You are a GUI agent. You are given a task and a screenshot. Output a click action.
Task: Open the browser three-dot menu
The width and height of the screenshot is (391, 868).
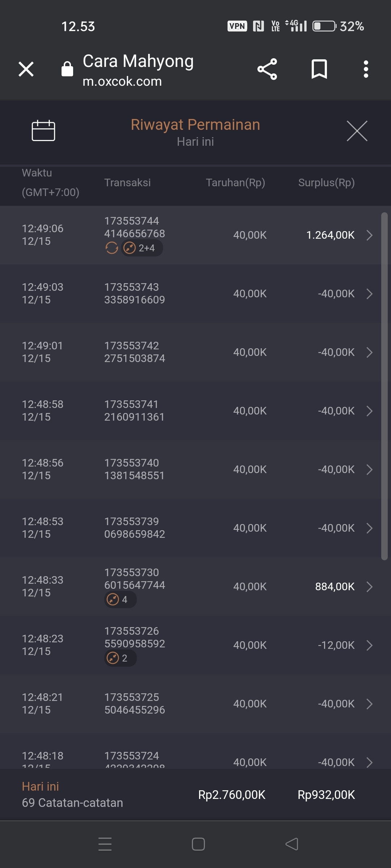[x=366, y=69]
